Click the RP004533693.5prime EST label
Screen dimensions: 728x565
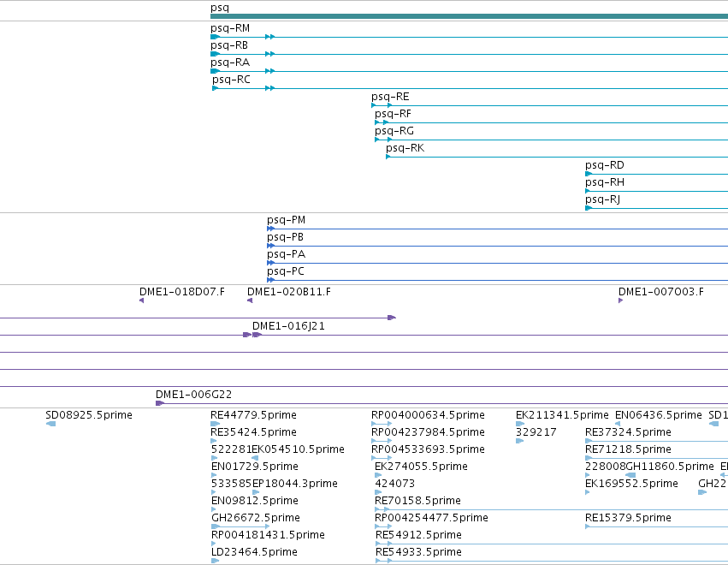pyautogui.click(x=428, y=449)
